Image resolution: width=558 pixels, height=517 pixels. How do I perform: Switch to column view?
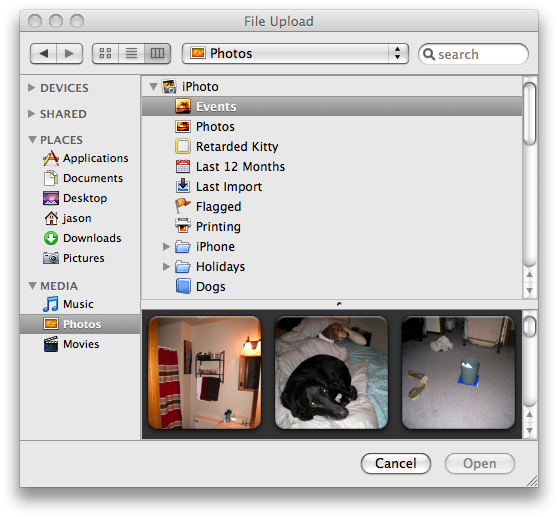158,54
